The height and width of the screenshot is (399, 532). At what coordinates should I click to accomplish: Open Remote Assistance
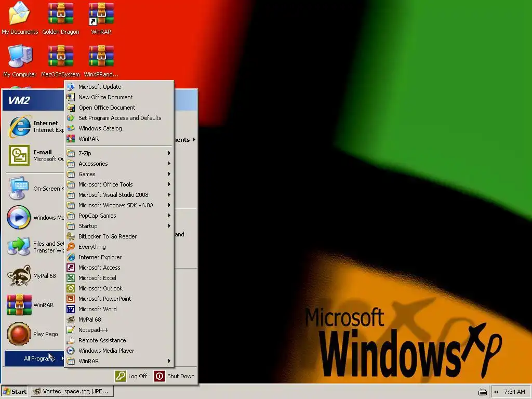coord(119,340)
